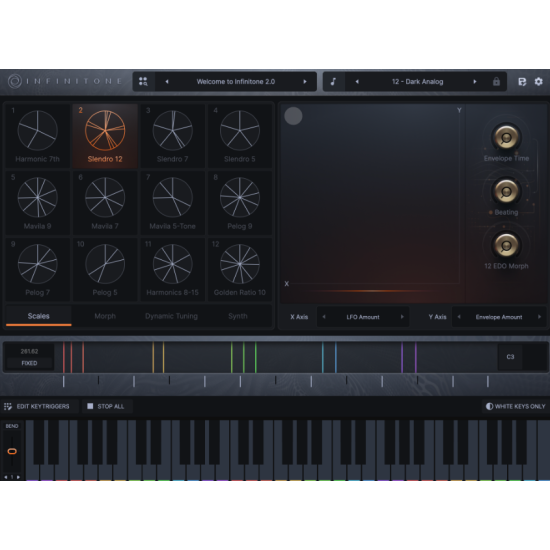Open the Welcome to Infinitone 2.0 preset menu
Image resolution: width=550 pixels, height=550 pixels.
click(x=236, y=82)
